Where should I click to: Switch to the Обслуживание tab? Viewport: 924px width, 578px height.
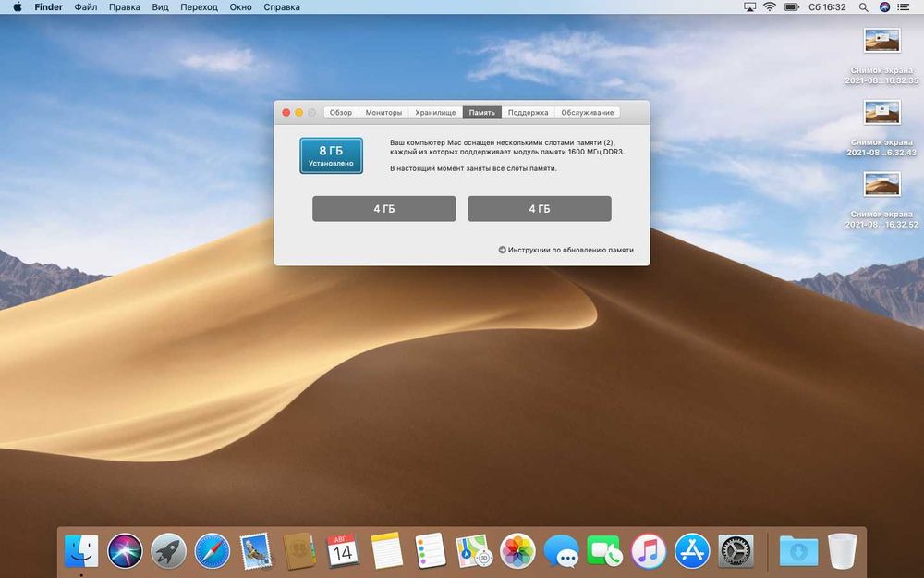(x=588, y=112)
